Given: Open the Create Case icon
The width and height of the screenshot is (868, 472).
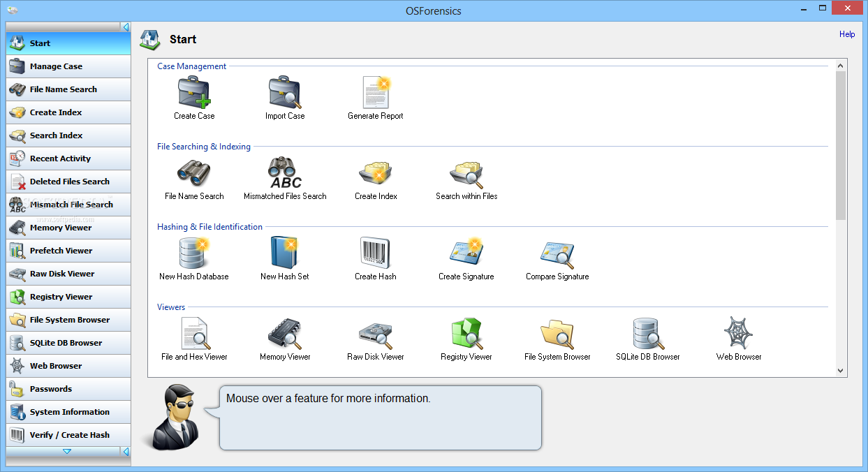Looking at the screenshot, I should tap(194, 92).
